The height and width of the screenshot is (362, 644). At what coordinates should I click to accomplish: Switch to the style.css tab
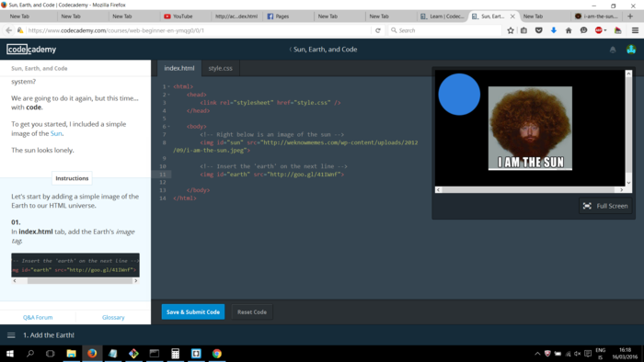point(220,68)
